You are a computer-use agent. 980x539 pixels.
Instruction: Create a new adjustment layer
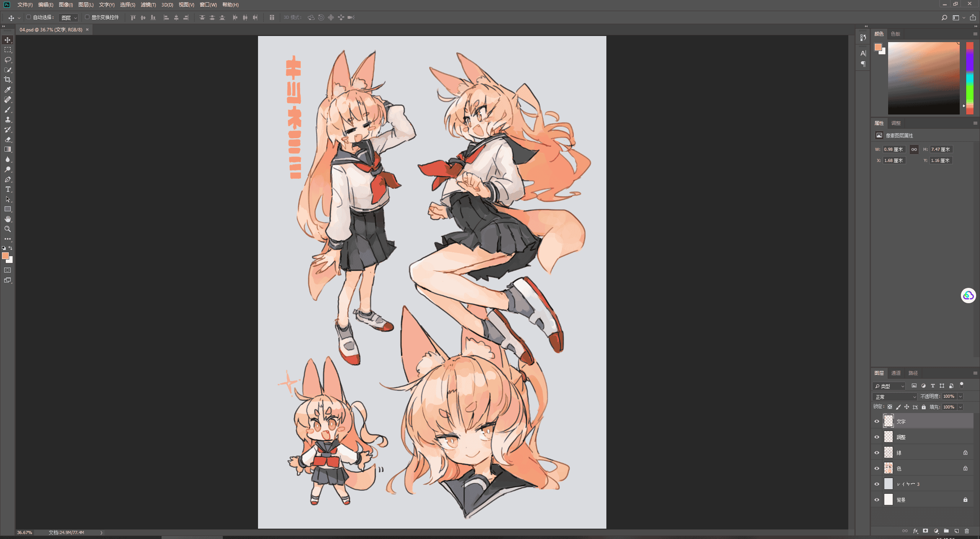[x=936, y=531]
